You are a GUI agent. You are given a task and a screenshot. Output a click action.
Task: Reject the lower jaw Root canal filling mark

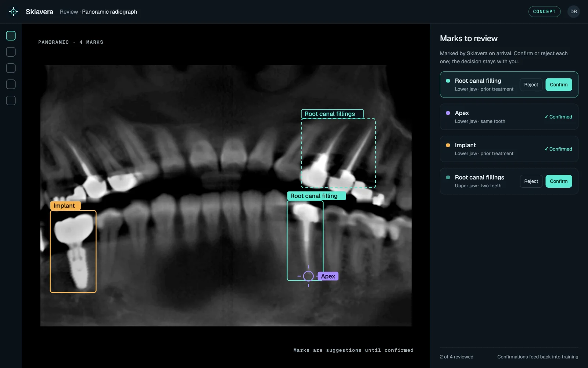531,85
